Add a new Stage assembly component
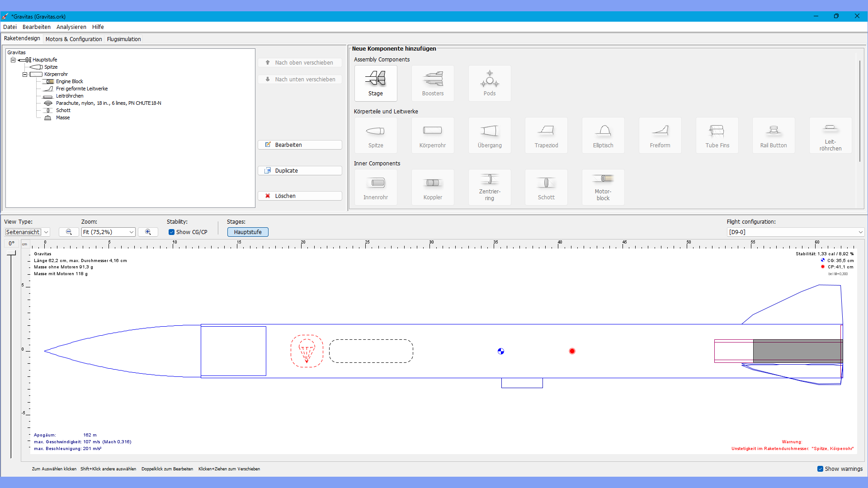This screenshot has width=868, height=488. coord(375,83)
